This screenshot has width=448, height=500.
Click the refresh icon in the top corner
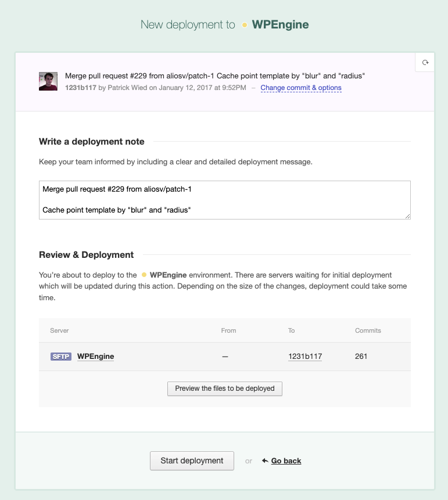tap(425, 63)
